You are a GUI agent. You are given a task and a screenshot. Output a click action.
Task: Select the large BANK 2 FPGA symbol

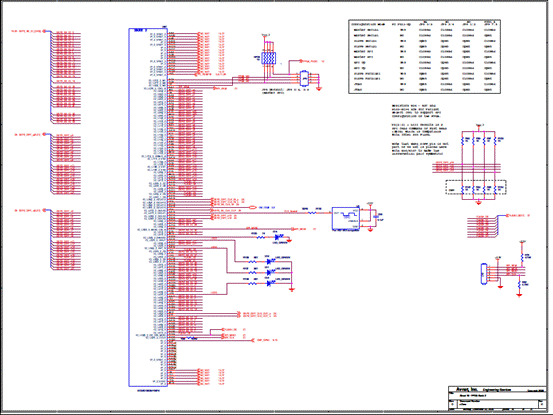click(x=148, y=207)
